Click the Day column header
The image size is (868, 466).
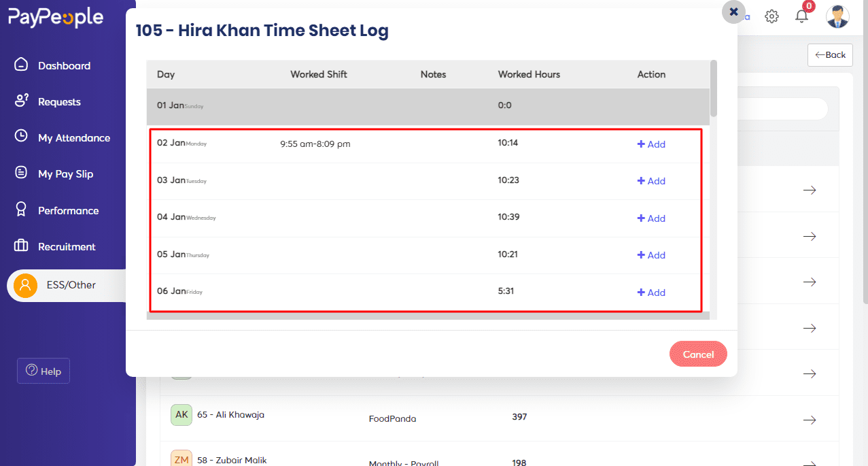pos(166,74)
